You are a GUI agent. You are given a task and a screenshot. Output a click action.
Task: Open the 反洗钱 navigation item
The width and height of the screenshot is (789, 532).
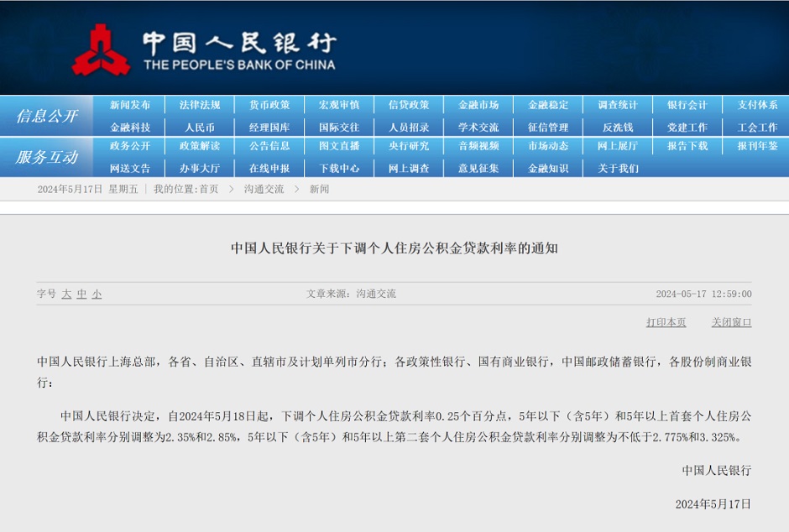pyautogui.click(x=616, y=127)
